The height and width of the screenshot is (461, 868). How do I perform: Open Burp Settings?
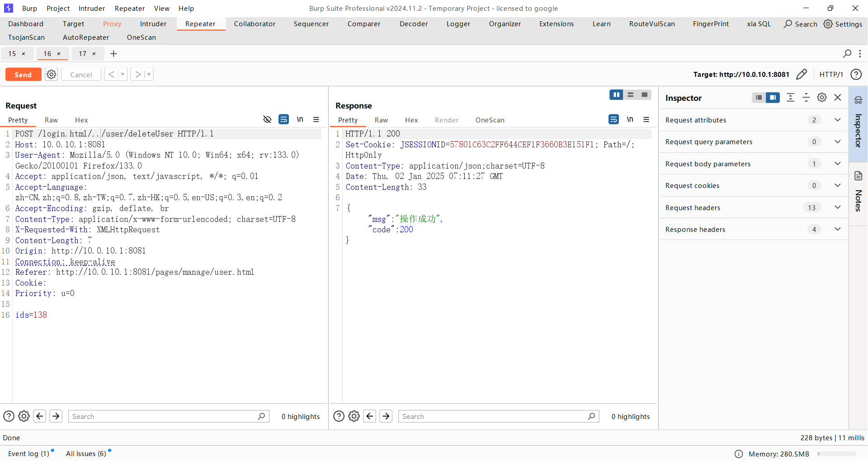tap(843, 24)
